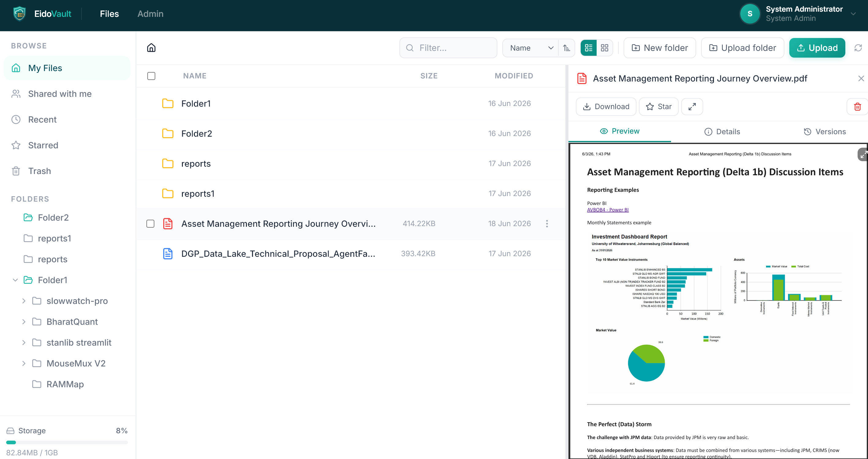Switch to grid view layout
Screen dimensions: 868x459
coord(605,48)
